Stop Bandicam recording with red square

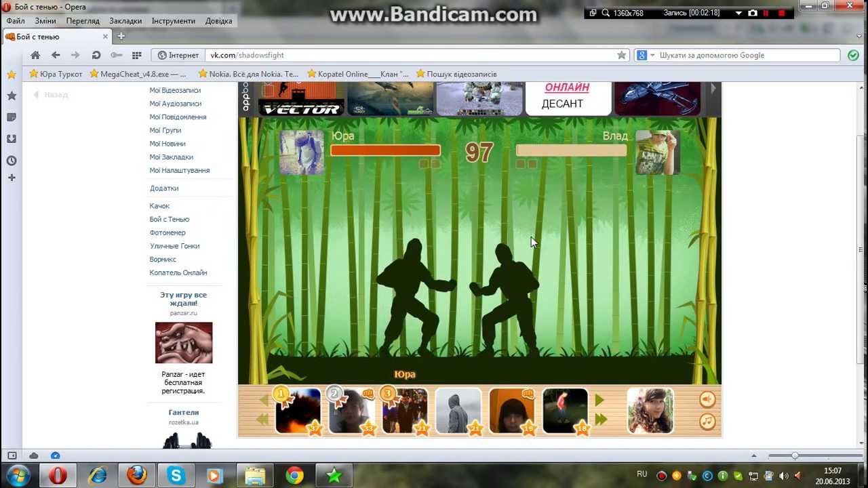[781, 13]
